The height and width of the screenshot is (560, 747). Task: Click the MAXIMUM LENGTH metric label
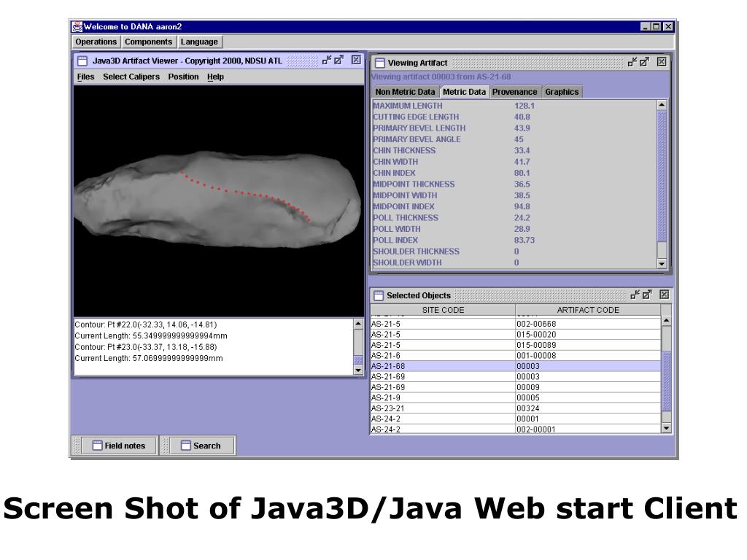coord(407,106)
